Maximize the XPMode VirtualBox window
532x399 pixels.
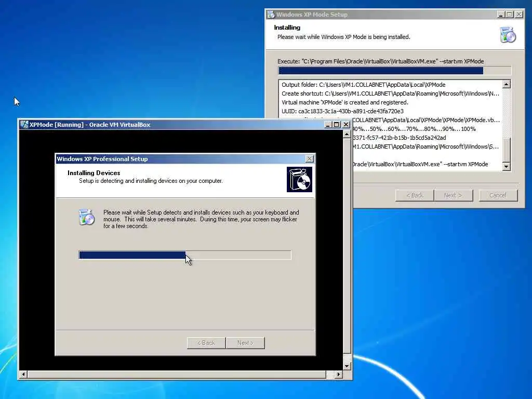coord(336,125)
